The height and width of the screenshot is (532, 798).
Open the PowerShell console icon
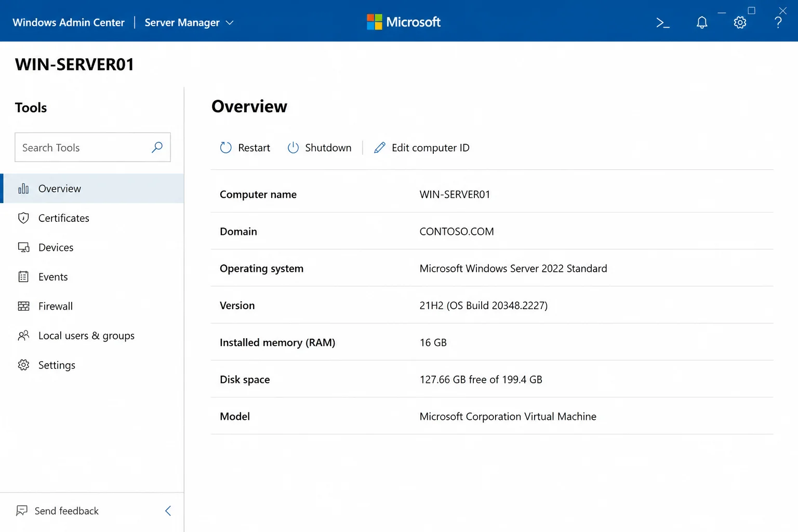click(662, 22)
